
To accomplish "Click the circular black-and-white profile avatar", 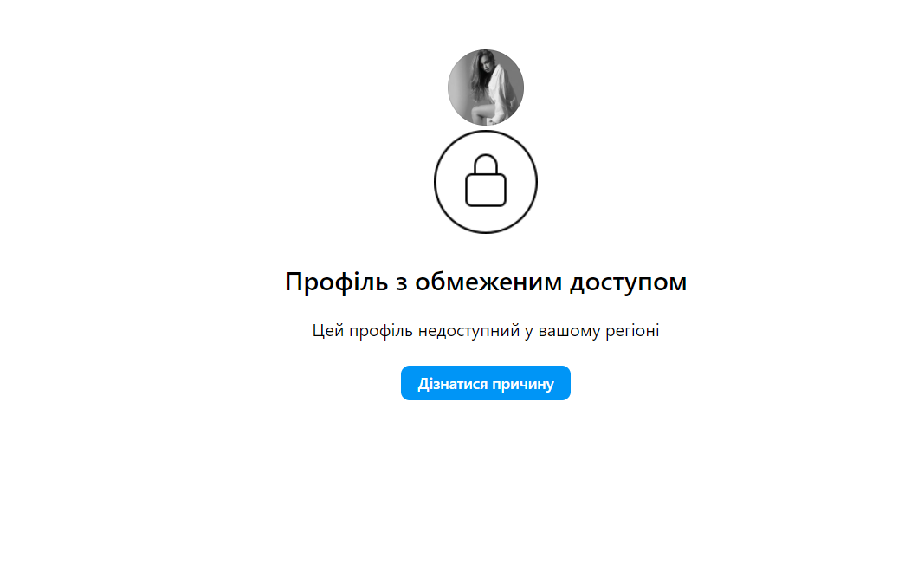I will [x=486, y=88].
